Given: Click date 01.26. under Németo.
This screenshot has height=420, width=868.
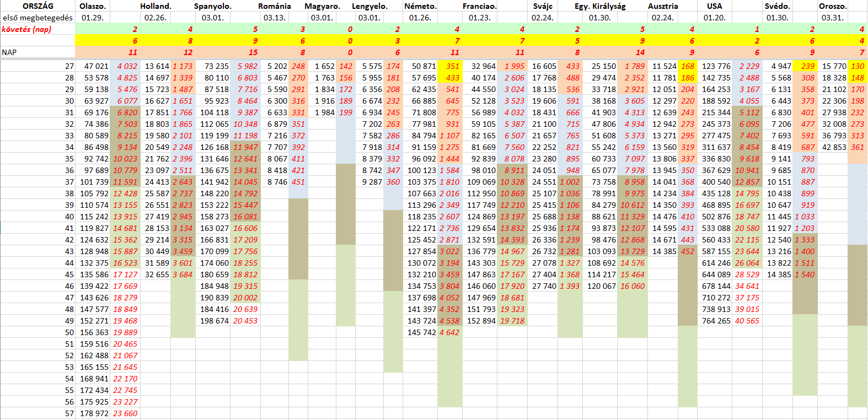Looking at the screenshot, I should pyautogui.click(x=420, y=18).
